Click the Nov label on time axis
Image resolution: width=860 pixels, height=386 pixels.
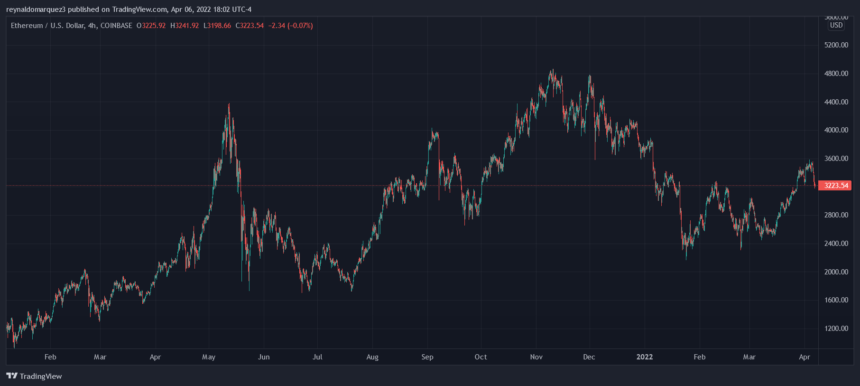tap(536, 356)
